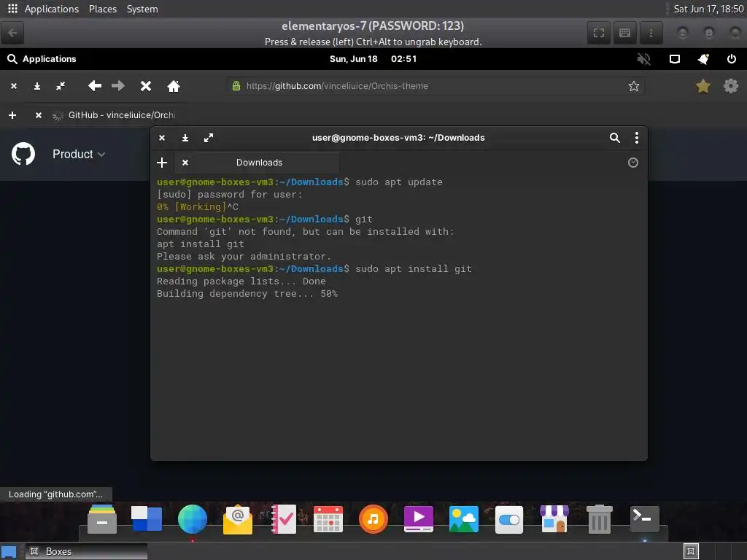This screenshot has width=747, height=560.
Task: Open bookmarks with the gold star icon
Action: (703, 86)
